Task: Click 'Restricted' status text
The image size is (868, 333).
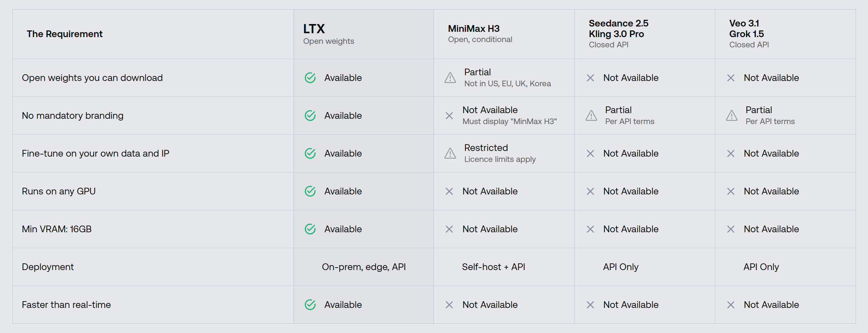Action: click(486, 148)
